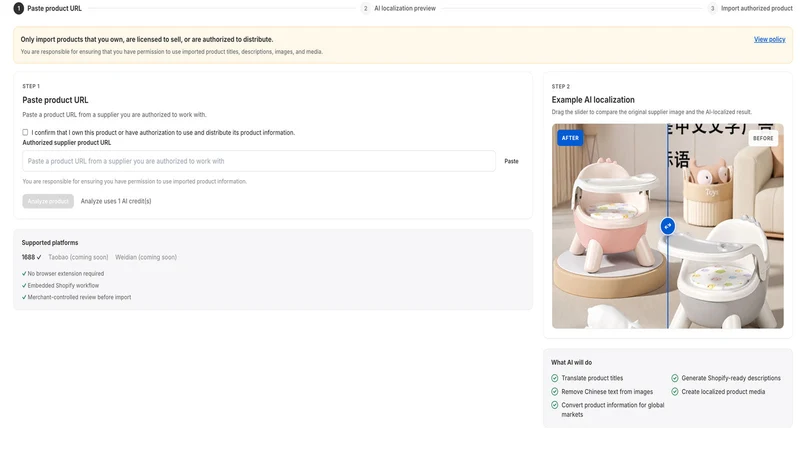Viewport: 800px width, 450px height.
Task: Select the 1688 supported platform
Action: point(32,257)
